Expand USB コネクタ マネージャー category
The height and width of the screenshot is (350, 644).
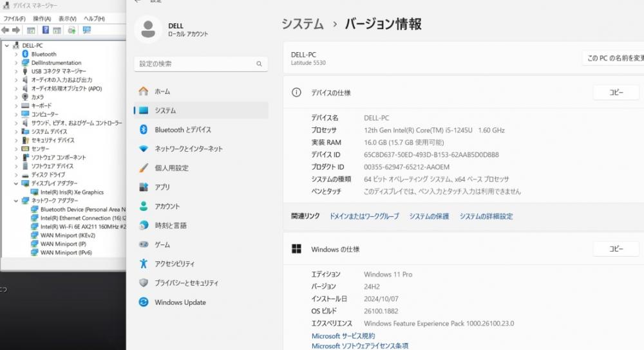point(16,71)
